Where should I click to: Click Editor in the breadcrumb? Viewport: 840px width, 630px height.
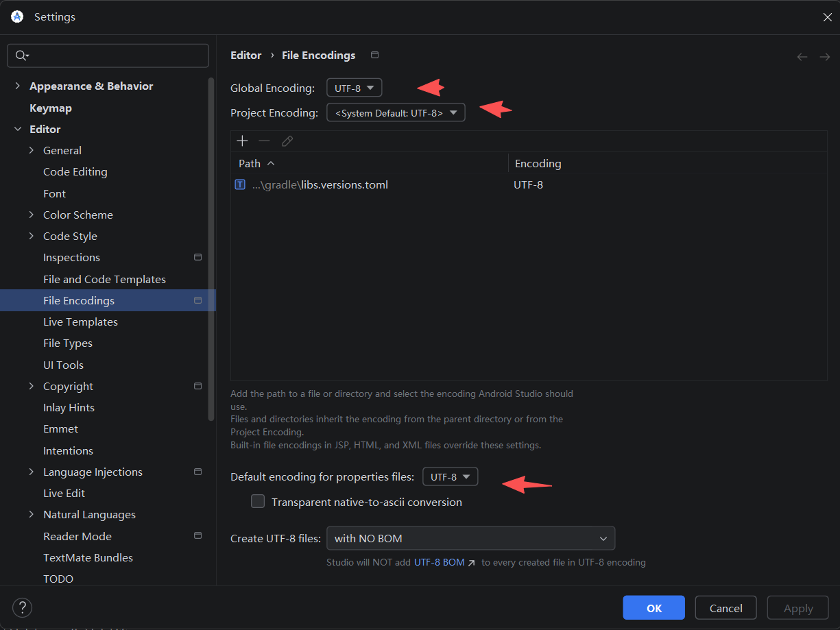pos(246,55)
